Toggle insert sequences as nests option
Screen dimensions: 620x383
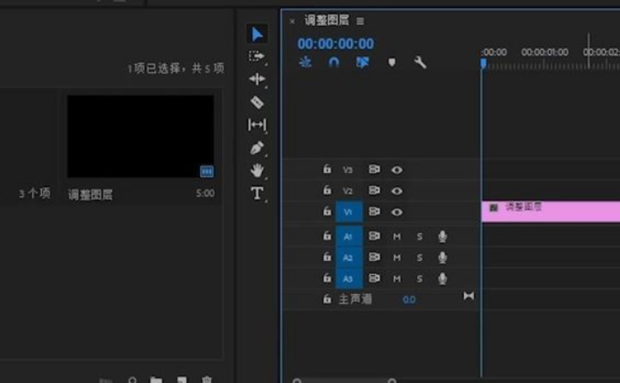pos(305,62)
